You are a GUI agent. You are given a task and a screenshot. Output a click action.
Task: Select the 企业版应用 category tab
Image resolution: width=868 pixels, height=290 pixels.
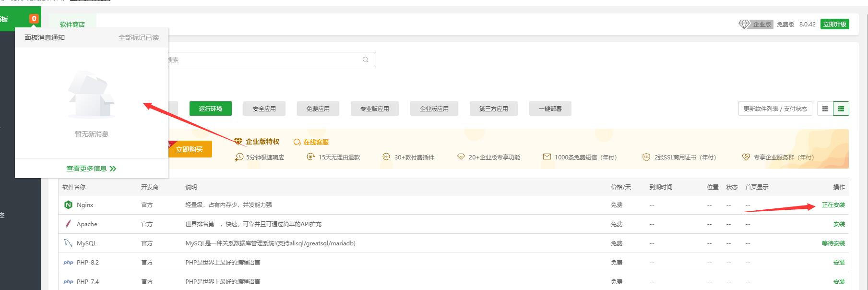coord(434,109)
